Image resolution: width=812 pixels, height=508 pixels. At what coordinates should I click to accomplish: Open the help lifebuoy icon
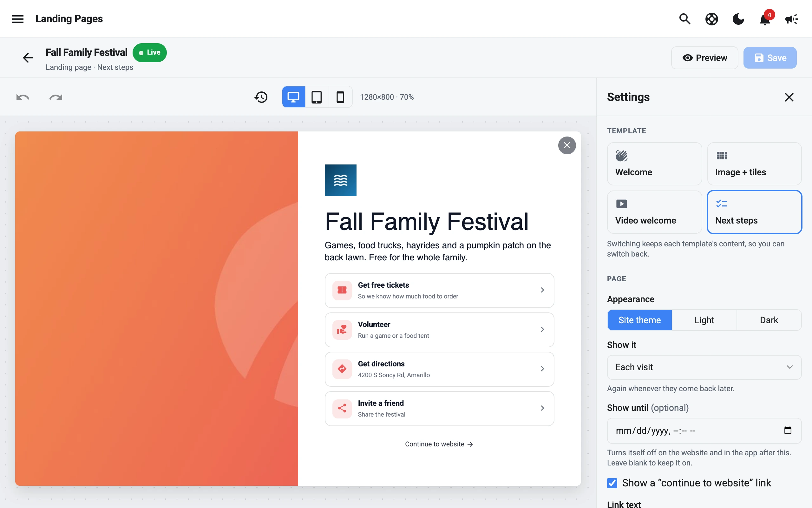(x=711, y=19)
